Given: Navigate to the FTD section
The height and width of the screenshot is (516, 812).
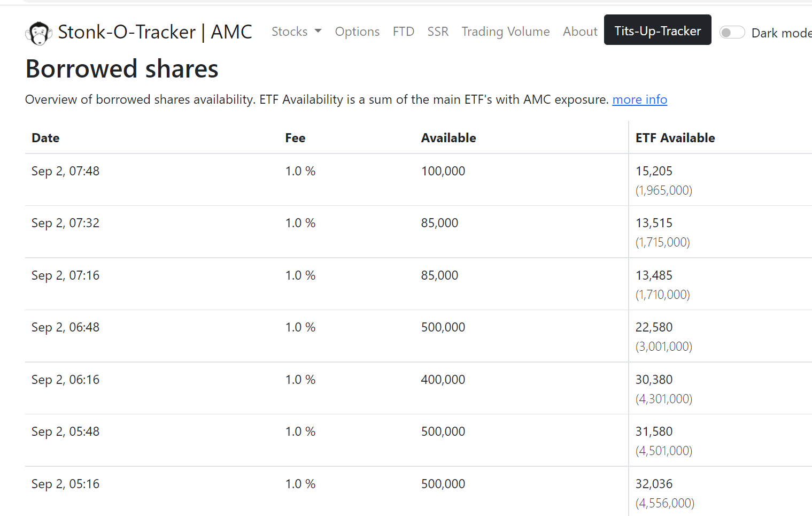Looking at the screenshot, I should [x=404, y=32].
